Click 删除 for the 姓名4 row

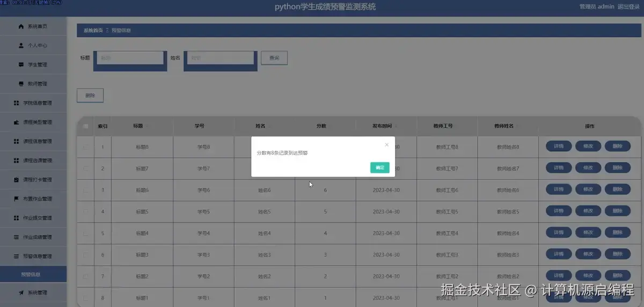pyautogui.click(x=618, y=232)
